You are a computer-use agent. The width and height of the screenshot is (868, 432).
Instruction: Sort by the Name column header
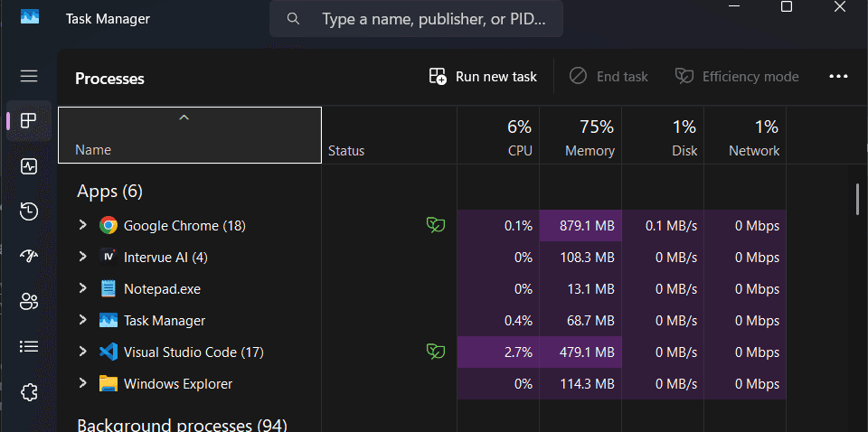click(x=190, y=135)
